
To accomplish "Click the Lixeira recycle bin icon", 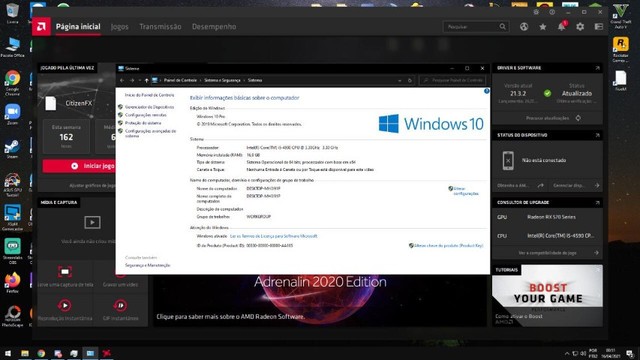I will [12, 13].
